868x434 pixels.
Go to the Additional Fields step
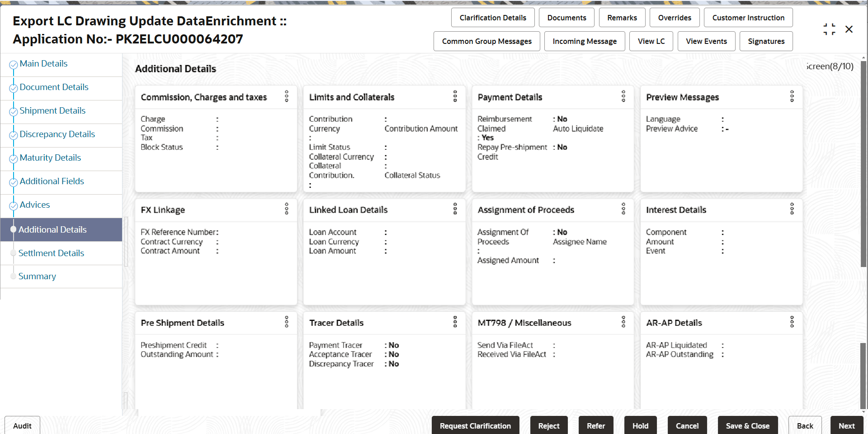[52, 181]
